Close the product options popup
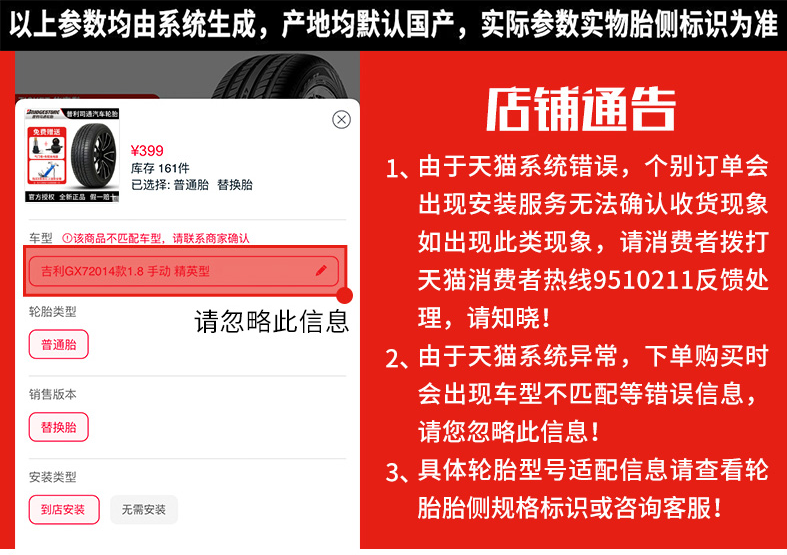The image size is (787, 555). 341,119
